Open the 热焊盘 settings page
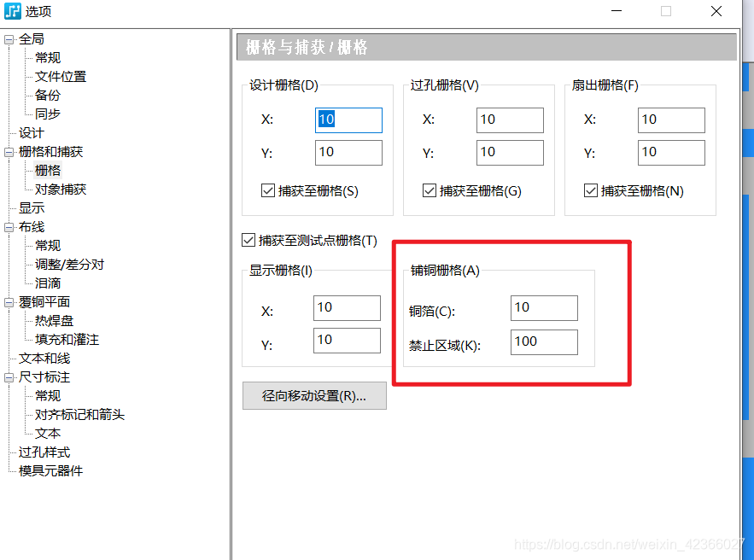754x560 pixels. tap(54, 321)
